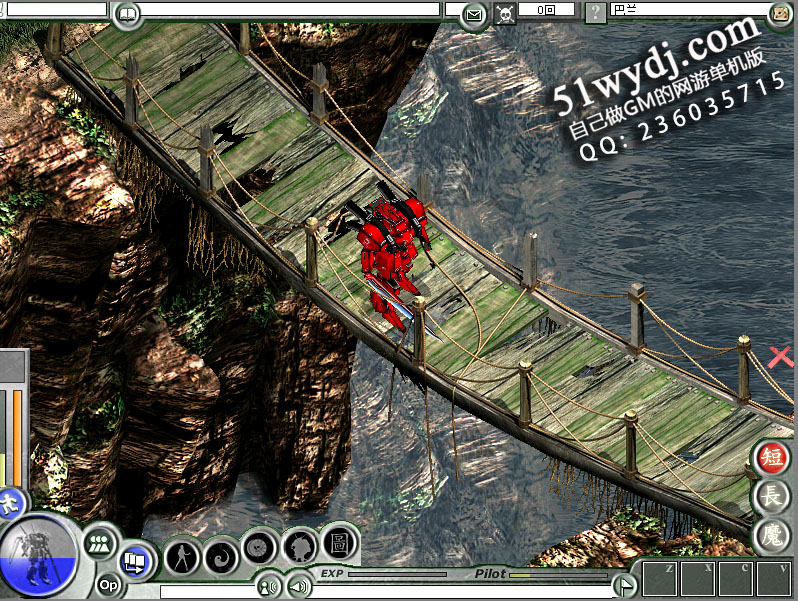Click the top message text bar
Viewport: 798px width, 601px height.
(290, 9)
